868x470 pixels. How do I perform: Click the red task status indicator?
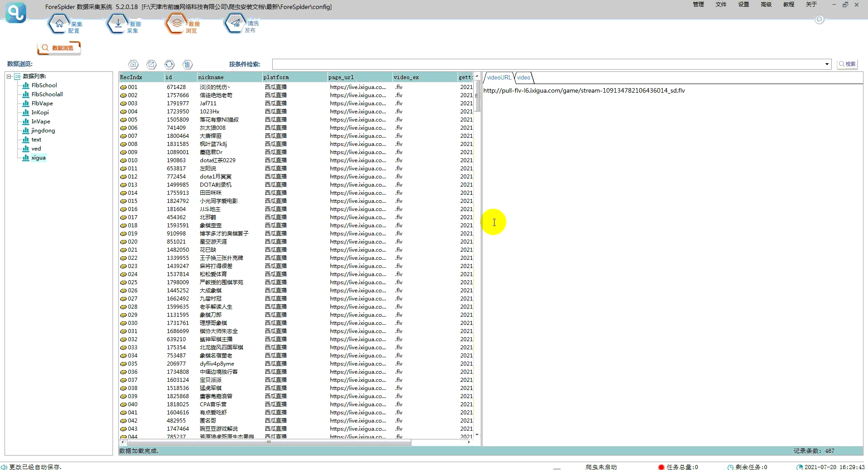point(661,467)
